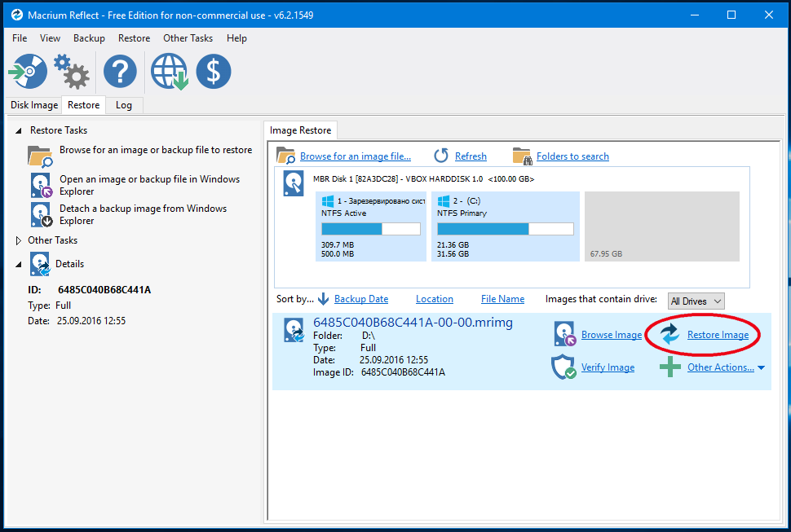Screen dimensions: 791x532
Task: Click the icon beside Open an image in Windows Explorer
Action: pos(42,185)
